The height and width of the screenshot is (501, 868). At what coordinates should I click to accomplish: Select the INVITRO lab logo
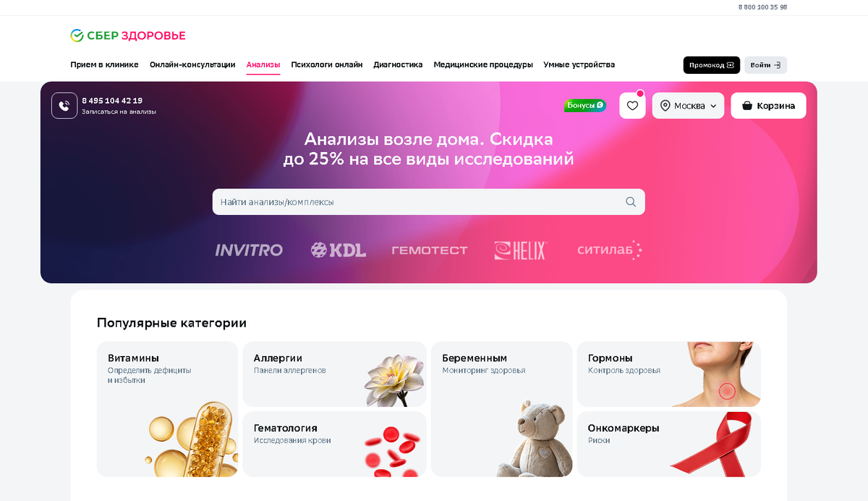tap(249, 250)
